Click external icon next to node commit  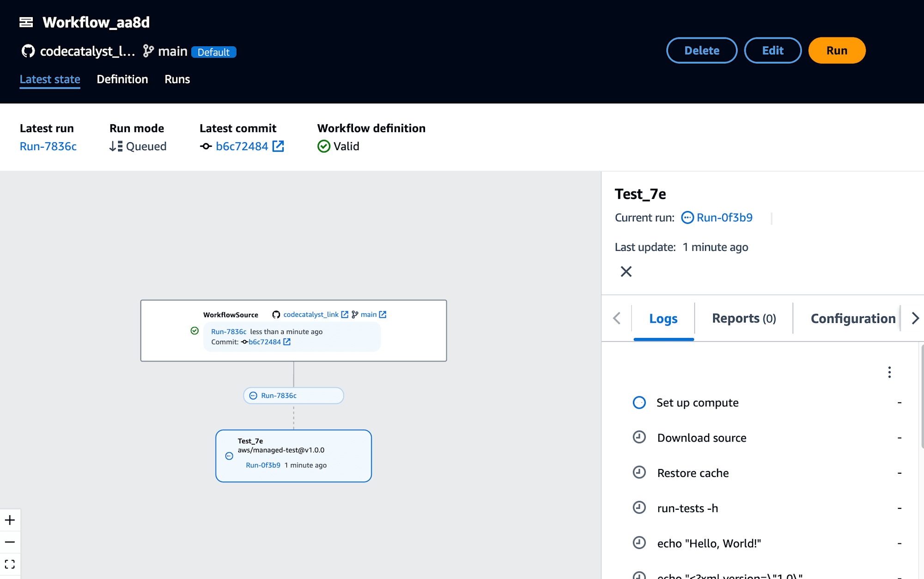287,342
